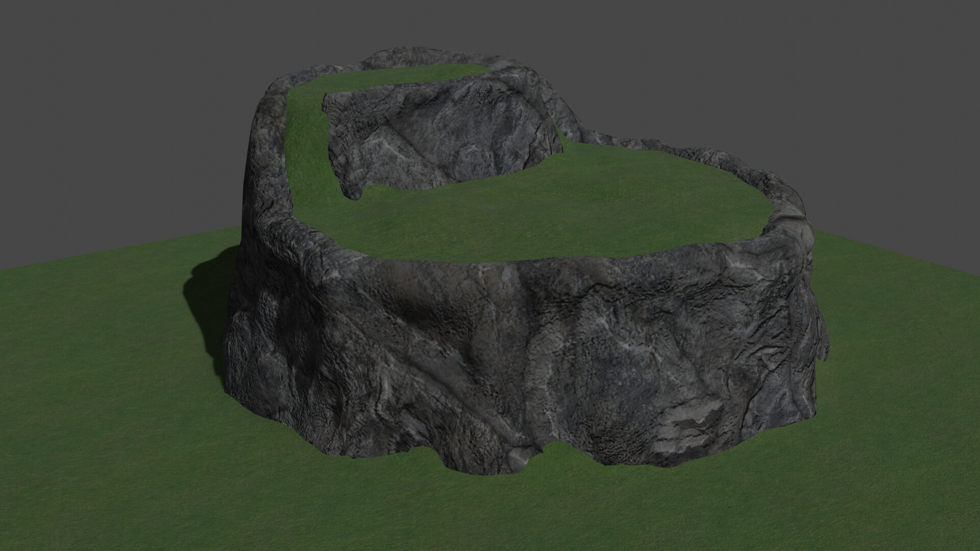Click the top back rim of the rock
The height and width of the screenshot is (551, 980).
point(408,55)
